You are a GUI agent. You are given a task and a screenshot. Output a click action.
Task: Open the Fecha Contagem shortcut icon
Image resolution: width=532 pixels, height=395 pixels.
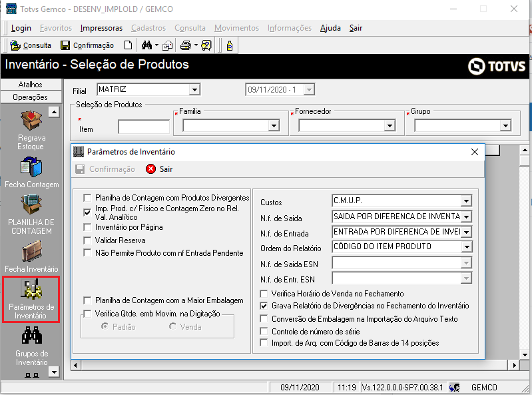31,167
